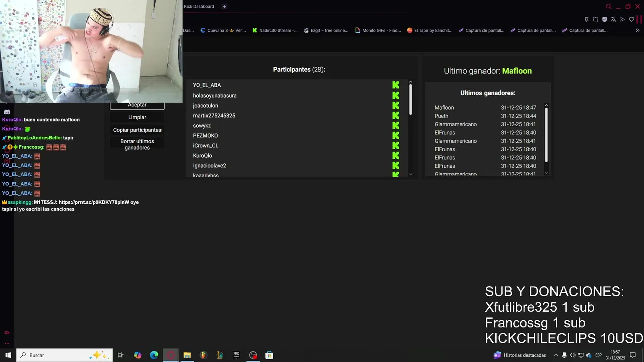Click the ESP language indicator

pyautogui.click(x=598, y=355)
